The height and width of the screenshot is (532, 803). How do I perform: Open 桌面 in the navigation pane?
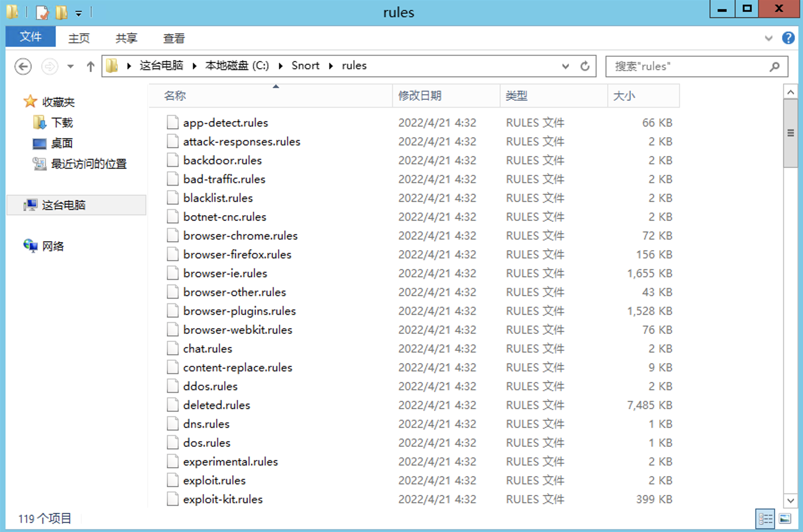coord(62,143)
